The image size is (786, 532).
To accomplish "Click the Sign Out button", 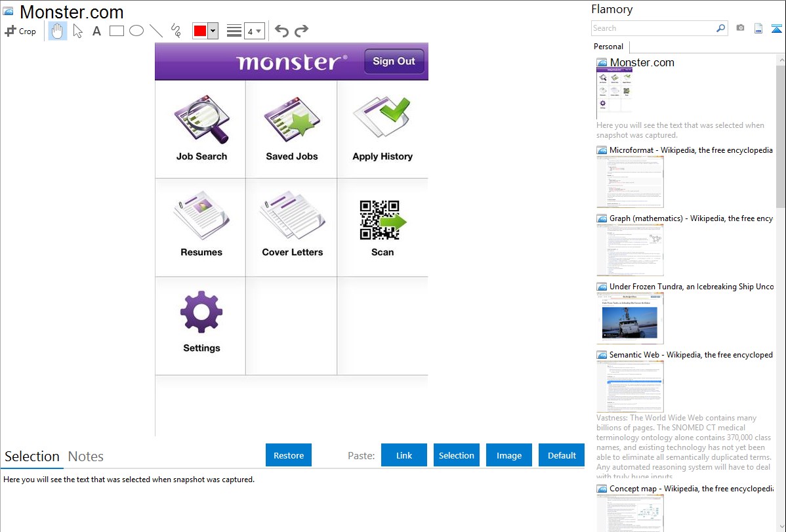I will coord(394,61).
